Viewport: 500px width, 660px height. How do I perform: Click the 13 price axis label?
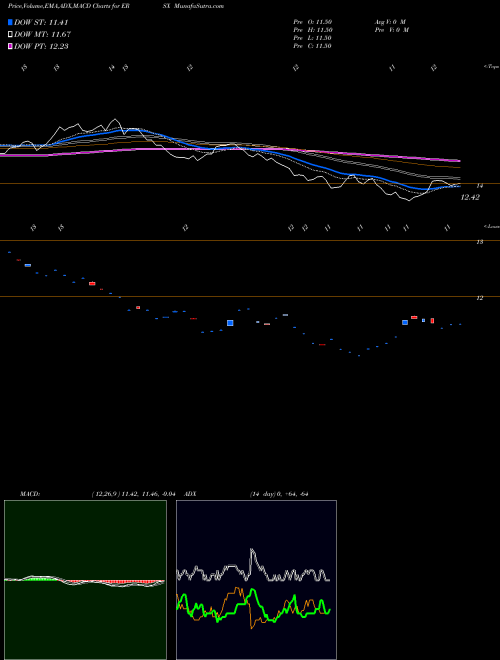[x=480, y=242]
